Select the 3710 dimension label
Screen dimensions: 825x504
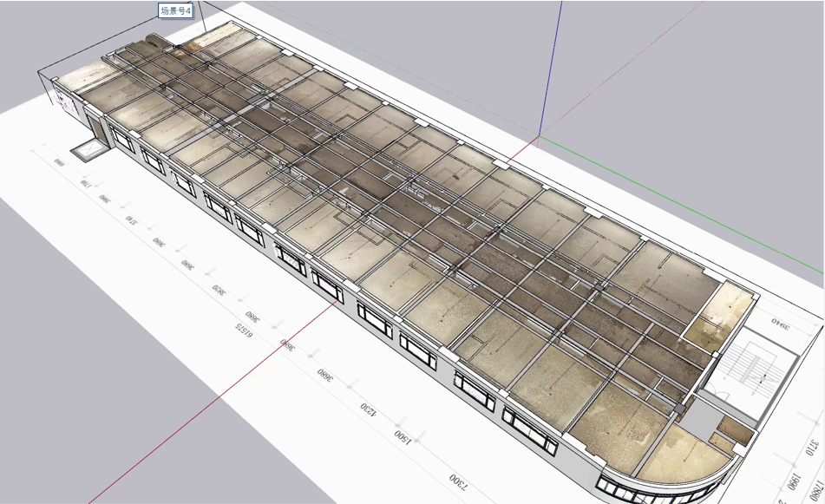(x=813, y=448)
